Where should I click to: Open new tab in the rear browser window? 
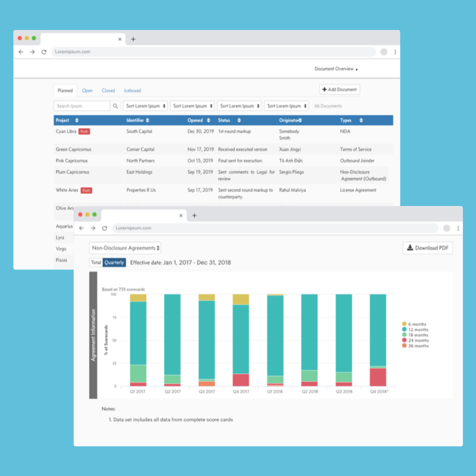pyautogui.click(x=133, y=39)
